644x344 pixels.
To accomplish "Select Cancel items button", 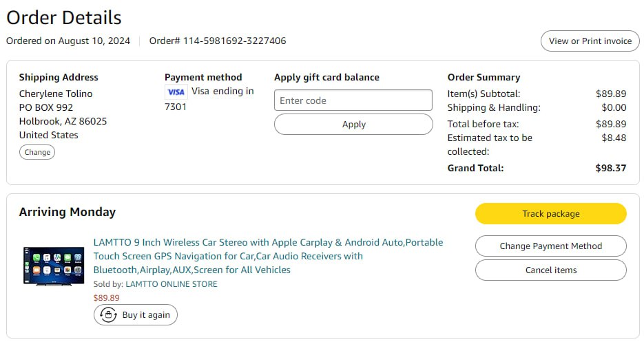I will (x=550, y=270).
